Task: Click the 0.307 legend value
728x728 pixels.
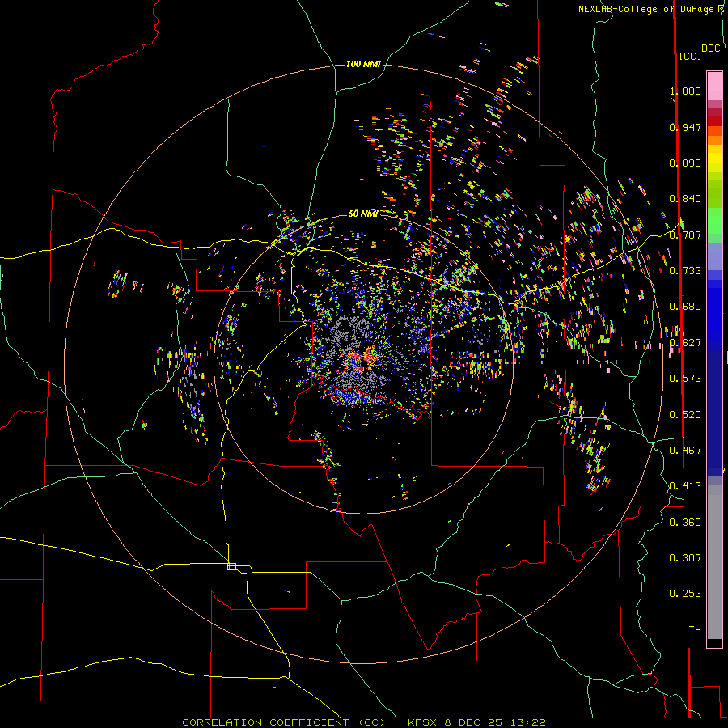Action: [x=685, y=558]
